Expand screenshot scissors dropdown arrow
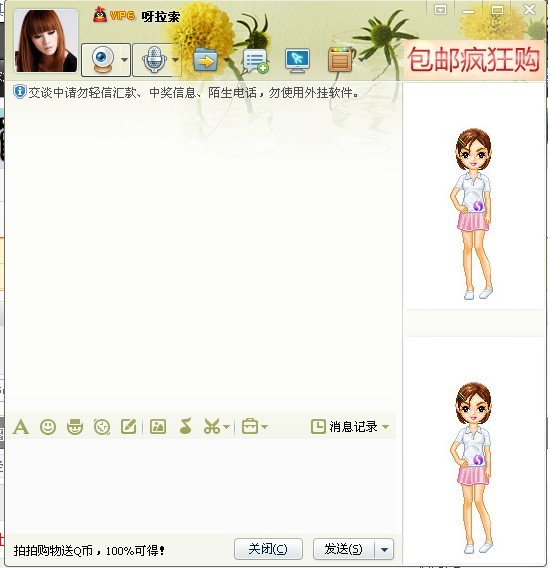 click(x=226, y=427)
